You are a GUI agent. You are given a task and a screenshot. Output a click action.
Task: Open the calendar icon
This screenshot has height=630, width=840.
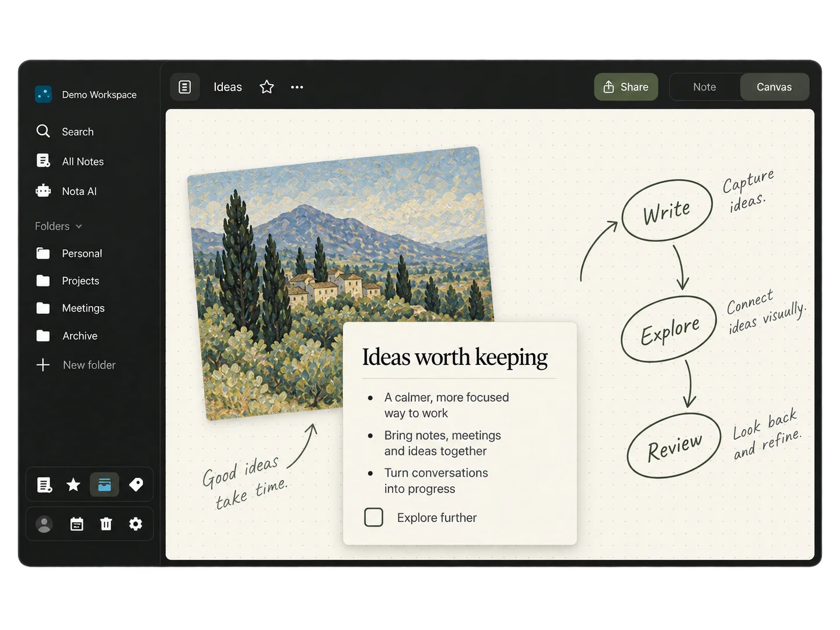pyautogui.click(x=77, y=524)
